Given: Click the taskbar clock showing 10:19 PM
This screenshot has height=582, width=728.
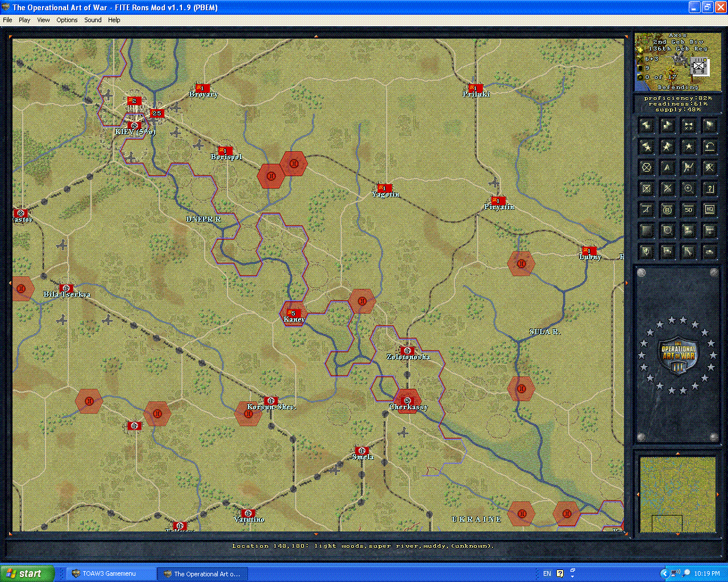Looking at the screenshot, I should coord(707,573).
